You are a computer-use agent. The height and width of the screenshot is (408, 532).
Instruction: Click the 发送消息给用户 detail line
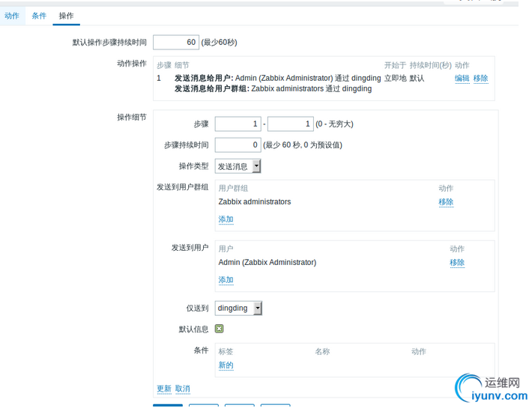(x=277, y=79)
